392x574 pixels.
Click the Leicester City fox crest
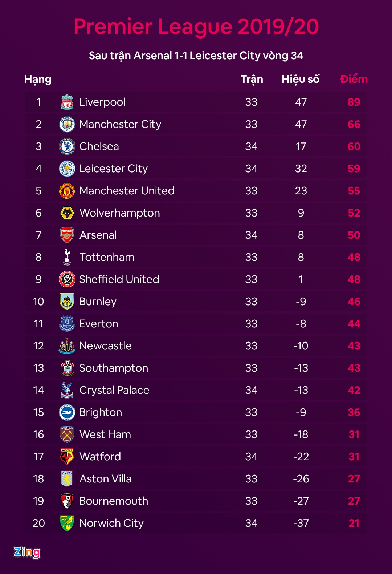click(x=67, y=169)
